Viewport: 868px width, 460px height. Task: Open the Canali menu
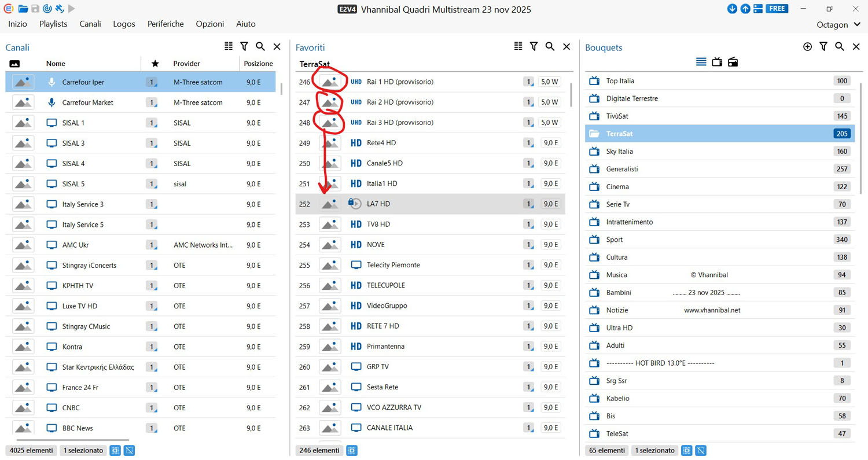tap(90, 24)
